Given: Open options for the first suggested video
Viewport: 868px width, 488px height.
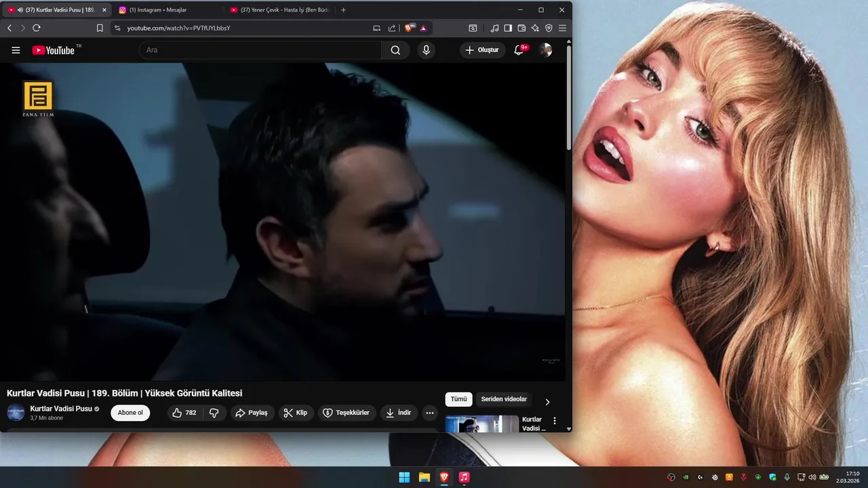Looking at the screenshot, I should pos(555,421).
